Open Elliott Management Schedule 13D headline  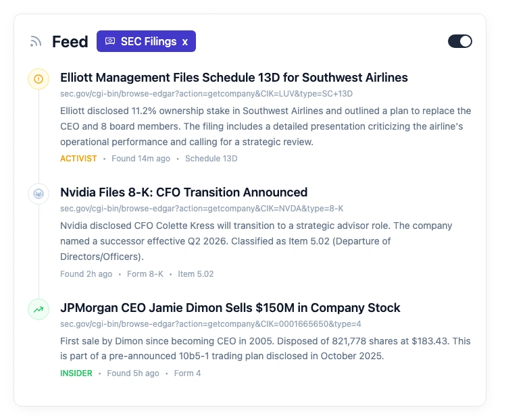coord(234,78)
